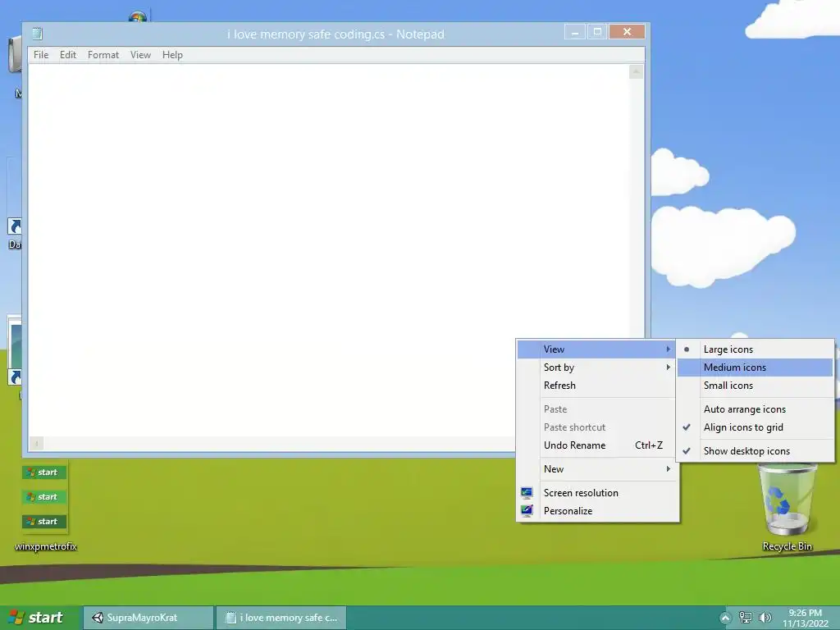
Task: Toggle Show desktop icons
Action: pyautogui.click(x=756, y=451)
